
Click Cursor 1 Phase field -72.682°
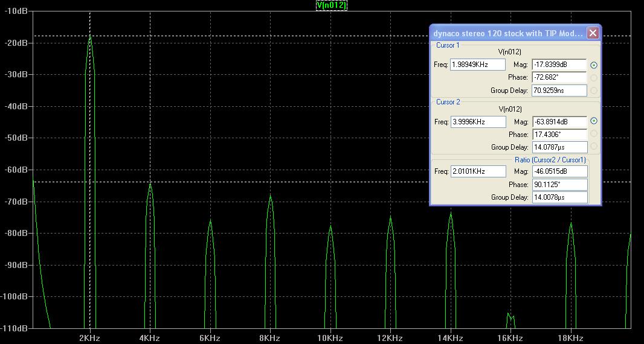click(x=559, y=77)
